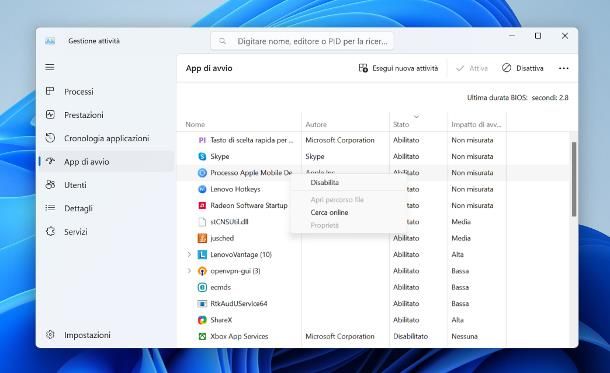
Task: Click the search magnifier icon
Action: [x=222, y=41]
